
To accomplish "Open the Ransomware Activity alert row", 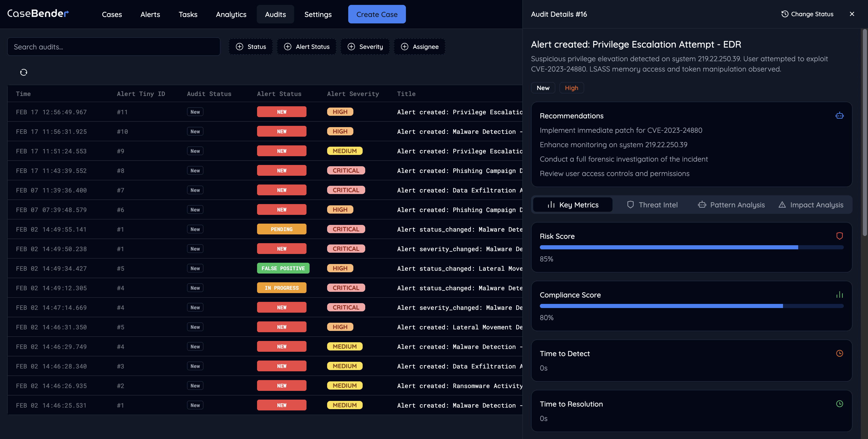I will tap(265, 385).
